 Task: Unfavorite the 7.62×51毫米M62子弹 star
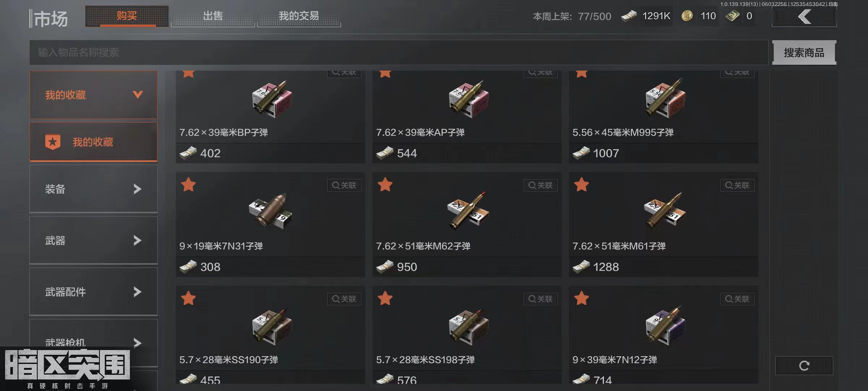385,185
